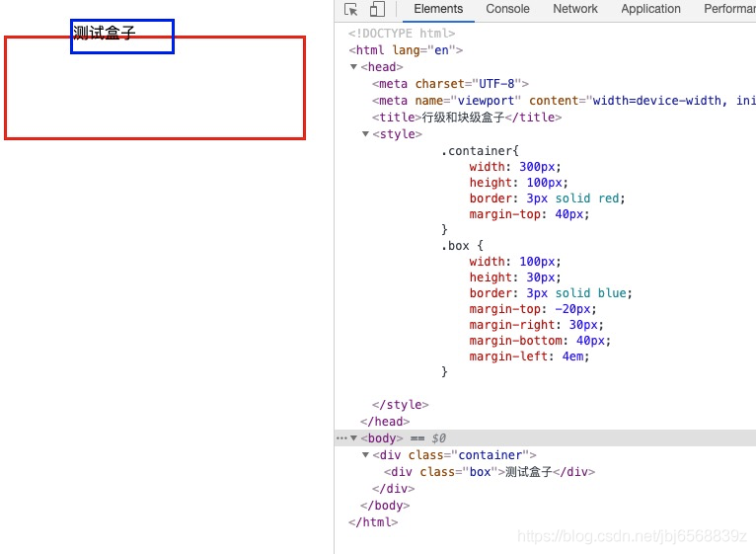This screenshot has height=554, width=756.
Task: Select the closing /body tag
Action: click(385, 506)
